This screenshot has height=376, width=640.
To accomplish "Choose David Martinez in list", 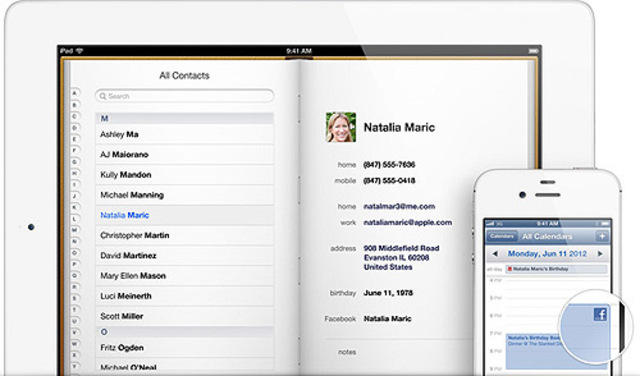I will click(x=184, y=256).
